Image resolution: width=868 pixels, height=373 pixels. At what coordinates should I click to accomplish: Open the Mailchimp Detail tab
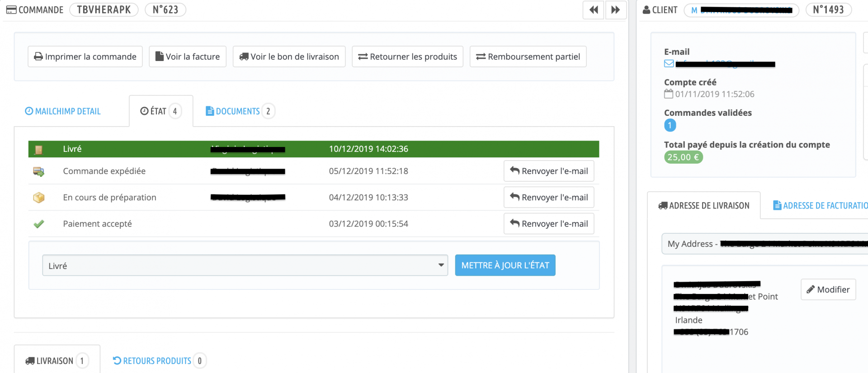[63, 111]
